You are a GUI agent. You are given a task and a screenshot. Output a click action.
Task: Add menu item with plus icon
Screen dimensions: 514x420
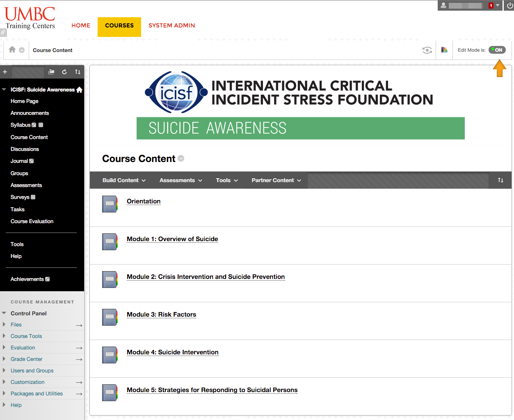click(5, 72)
